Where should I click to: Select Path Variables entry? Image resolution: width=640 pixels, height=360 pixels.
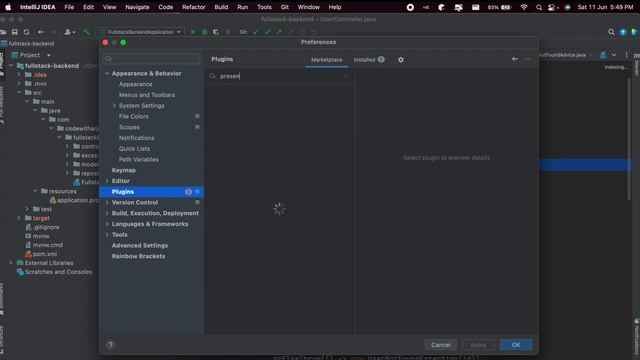(139, 160)
